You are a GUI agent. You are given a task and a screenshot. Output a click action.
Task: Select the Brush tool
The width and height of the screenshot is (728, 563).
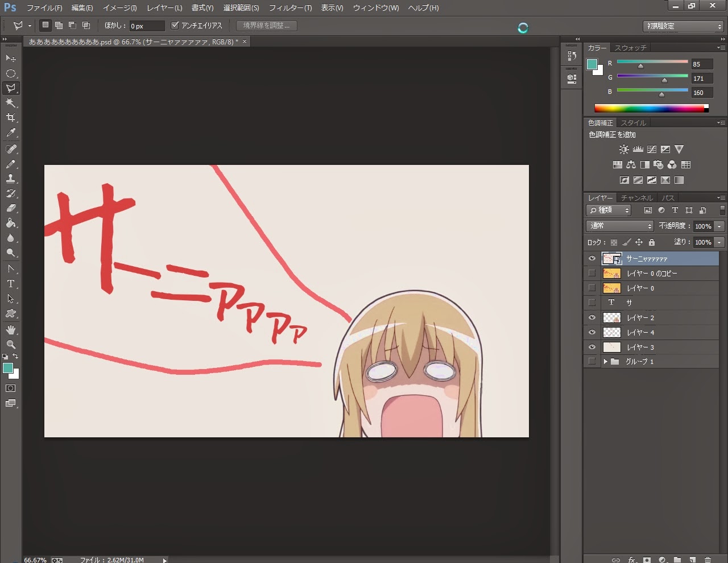click(11, 164)
